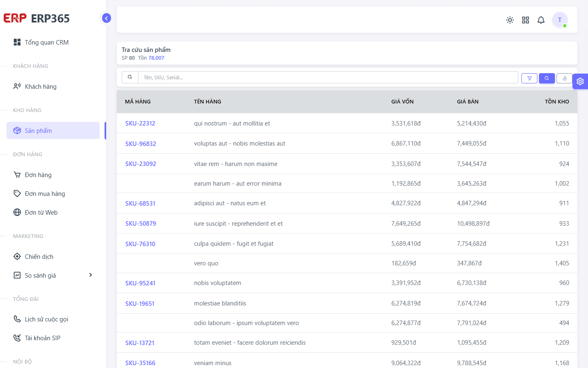This screenshot has width=588, height=368.
Task: Open product link SKU-50879
Action: pos(140,224)
